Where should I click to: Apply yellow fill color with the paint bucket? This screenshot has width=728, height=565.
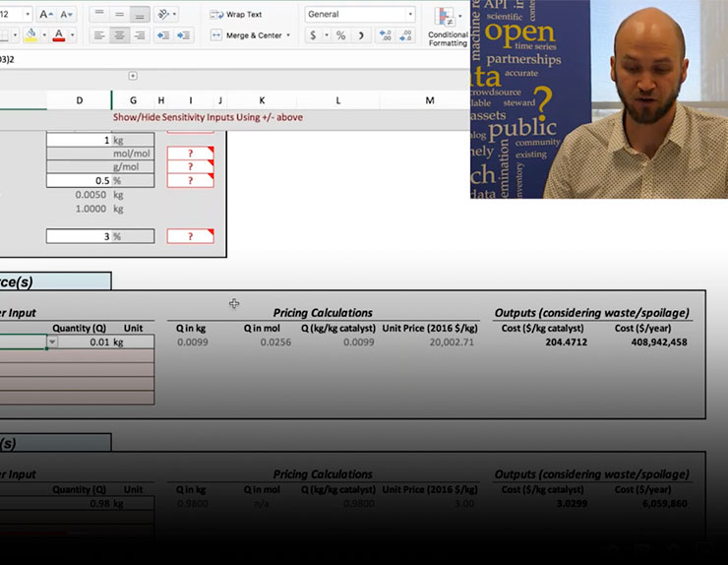30,34
